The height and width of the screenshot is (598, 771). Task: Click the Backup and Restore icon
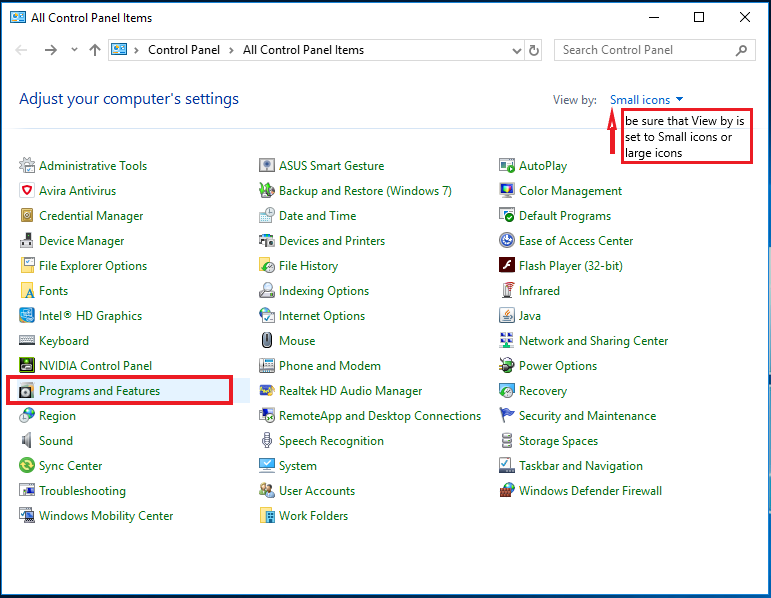(267, 190)
